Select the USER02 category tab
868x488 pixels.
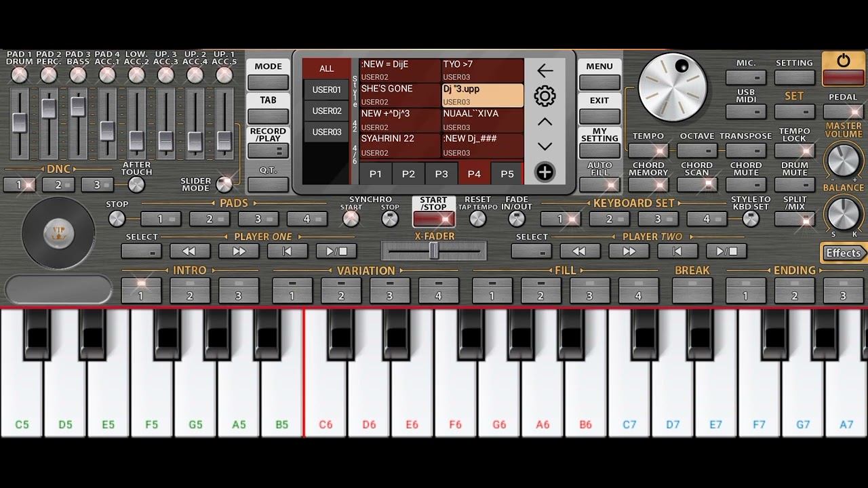point(327,110)
